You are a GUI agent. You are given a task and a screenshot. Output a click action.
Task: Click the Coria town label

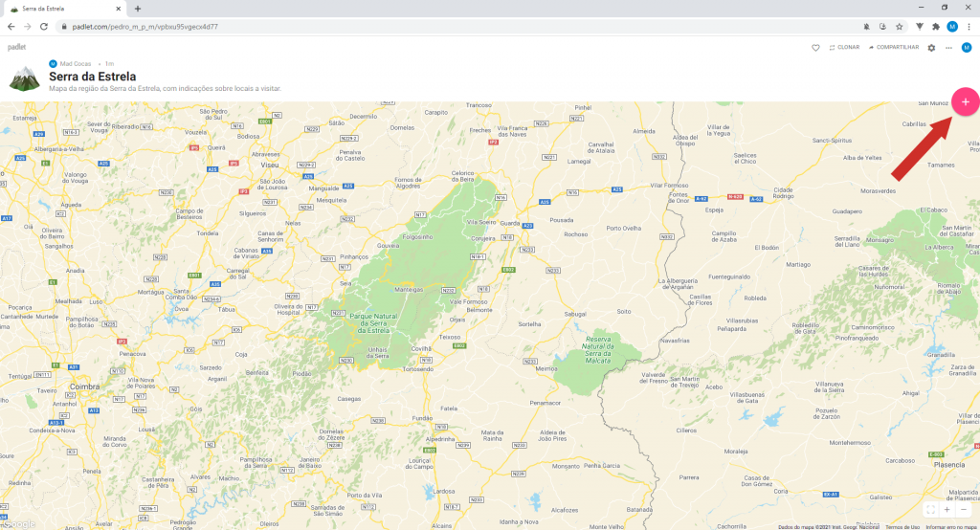point(781,491)
